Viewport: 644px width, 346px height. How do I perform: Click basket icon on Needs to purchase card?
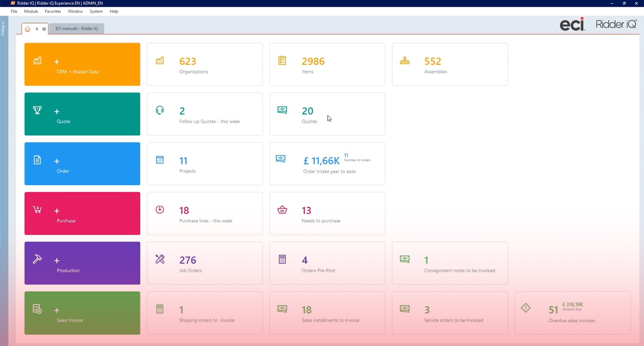282,209
